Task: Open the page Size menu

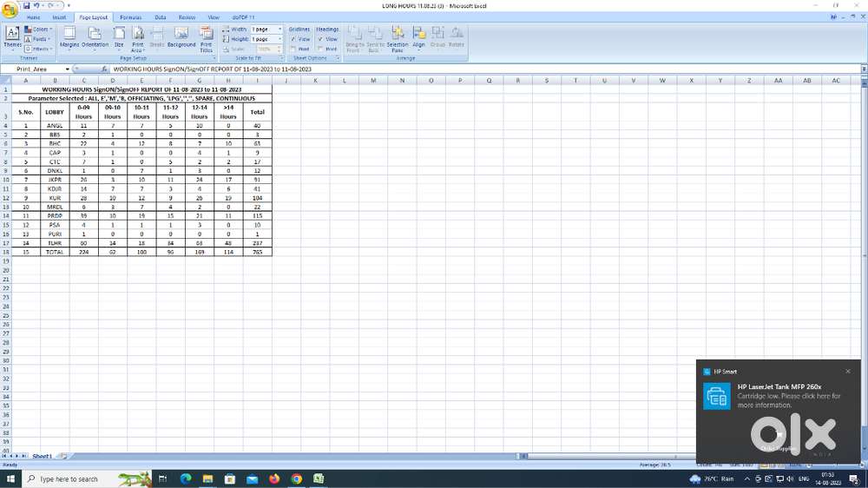Action: 119,36
